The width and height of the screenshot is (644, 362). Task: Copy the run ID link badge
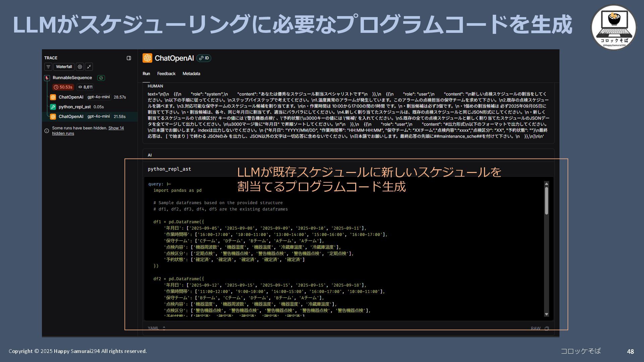point(204,58)
